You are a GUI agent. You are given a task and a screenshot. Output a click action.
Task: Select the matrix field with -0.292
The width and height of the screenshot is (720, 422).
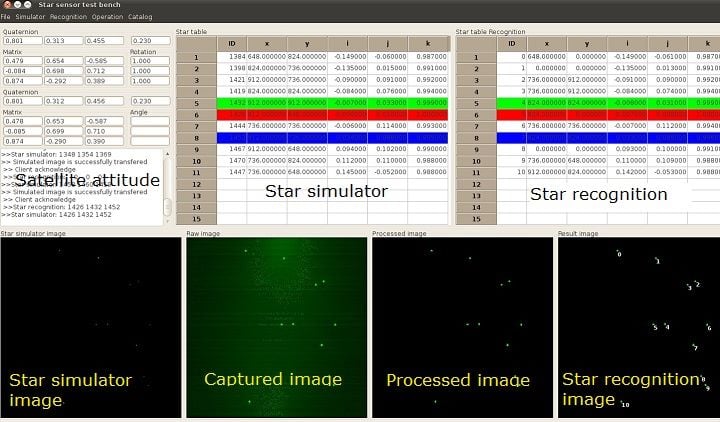point(63,81)
